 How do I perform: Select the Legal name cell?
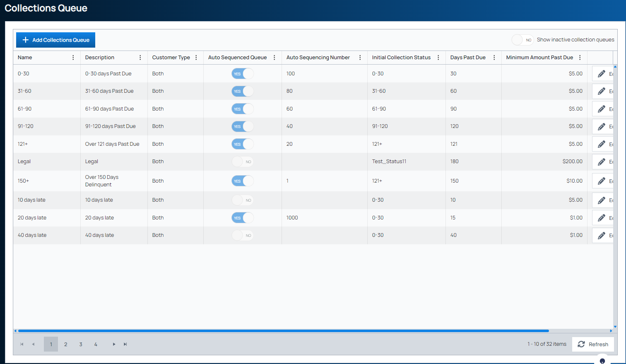tap(24, 162)
